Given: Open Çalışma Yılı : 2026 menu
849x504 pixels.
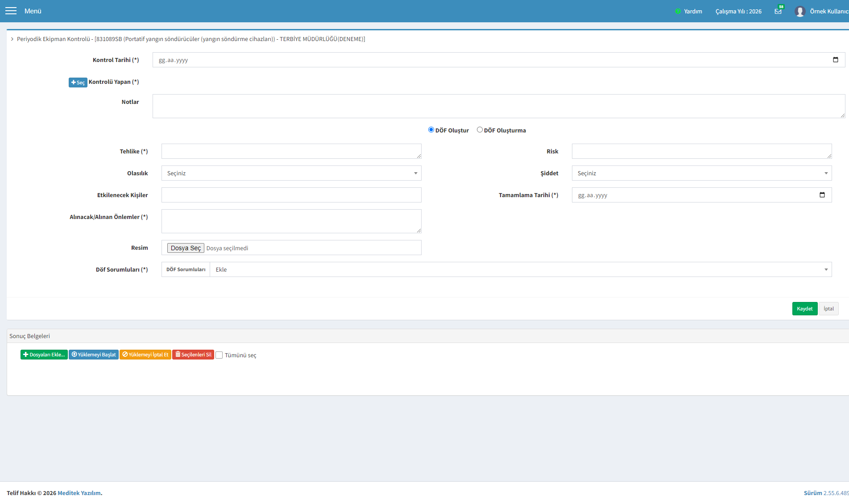Looking at the screenshot, I should (x=738, y=11).
